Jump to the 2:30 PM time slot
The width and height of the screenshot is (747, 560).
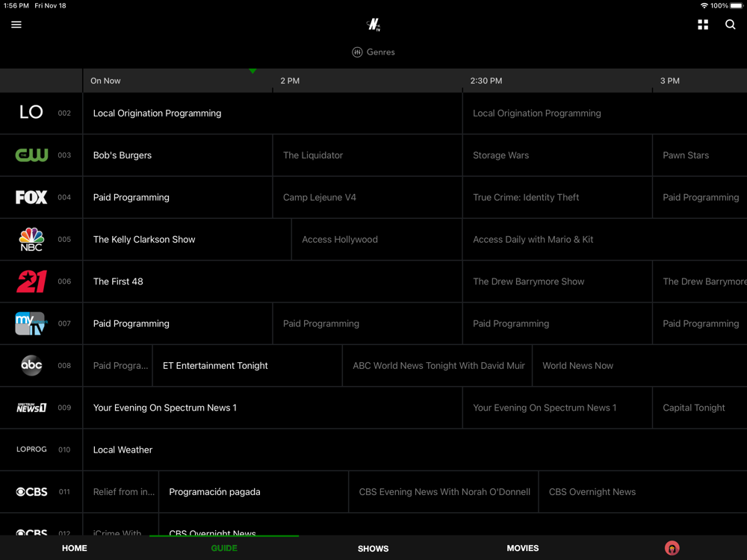pos(486,81)
